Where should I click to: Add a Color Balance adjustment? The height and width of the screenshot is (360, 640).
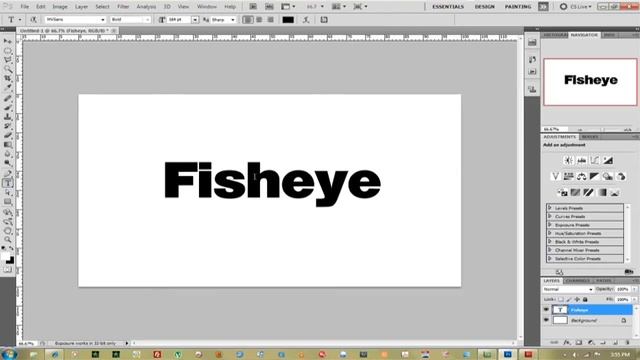tap(581, 176)
